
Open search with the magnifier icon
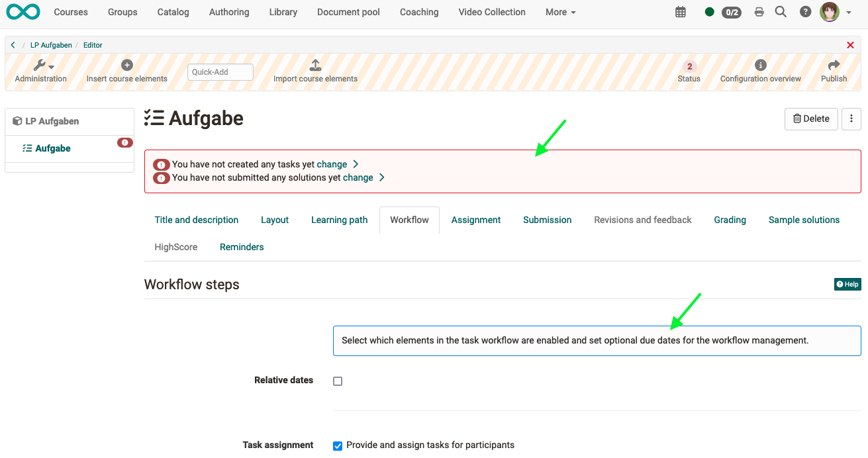click(x=781, y=12)
